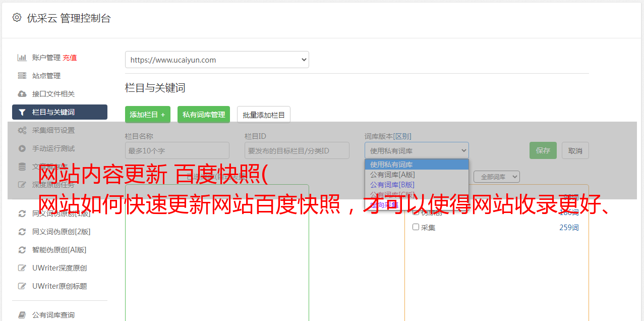Image resolution: width=644 pixels, height=321 pixels.
Task: Click the 私有词库管理 button
Action: coord(204,115)
